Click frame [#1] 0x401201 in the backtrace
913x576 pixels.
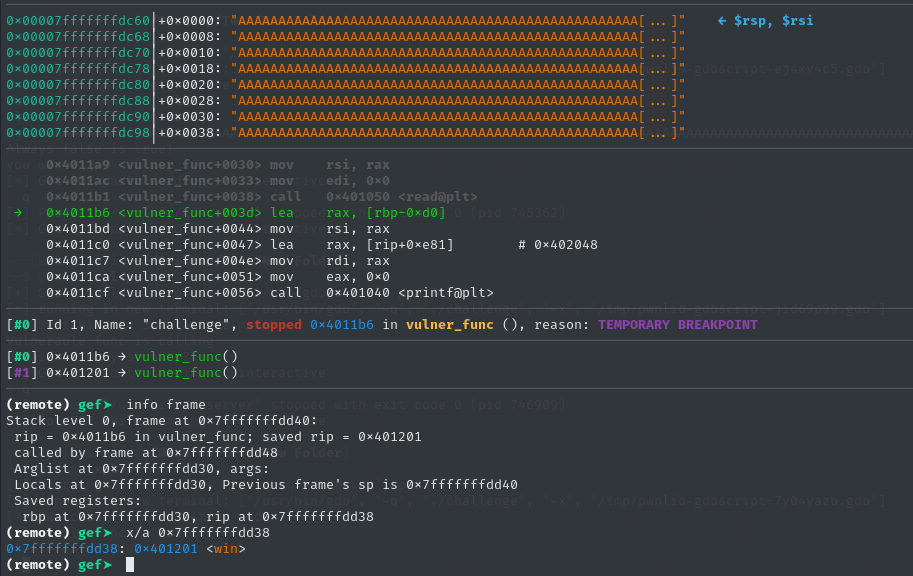coord(122,373)
